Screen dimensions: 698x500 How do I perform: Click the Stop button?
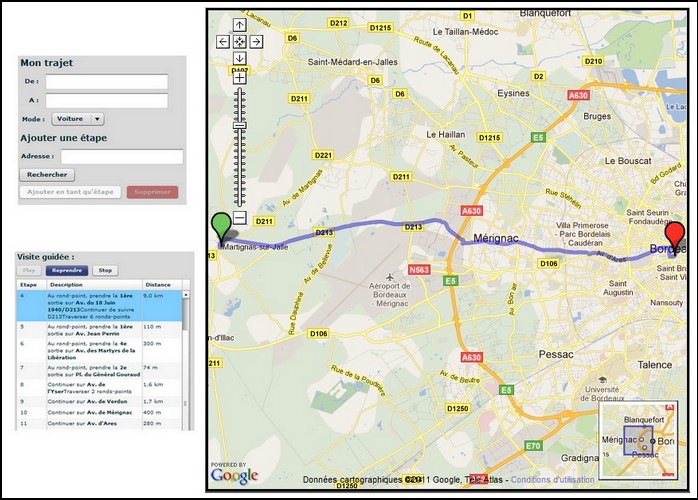tap(105, 270)
